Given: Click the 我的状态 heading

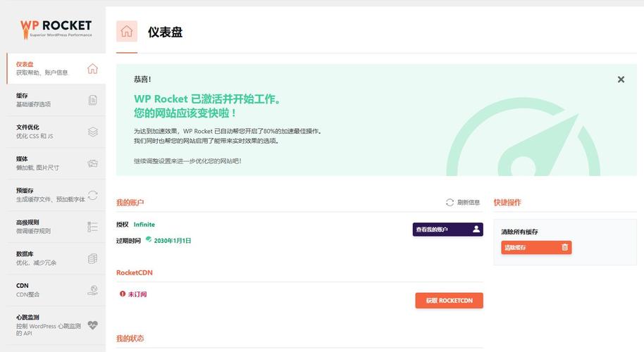Looking at the screenshot, I should [x=130, y=338].
